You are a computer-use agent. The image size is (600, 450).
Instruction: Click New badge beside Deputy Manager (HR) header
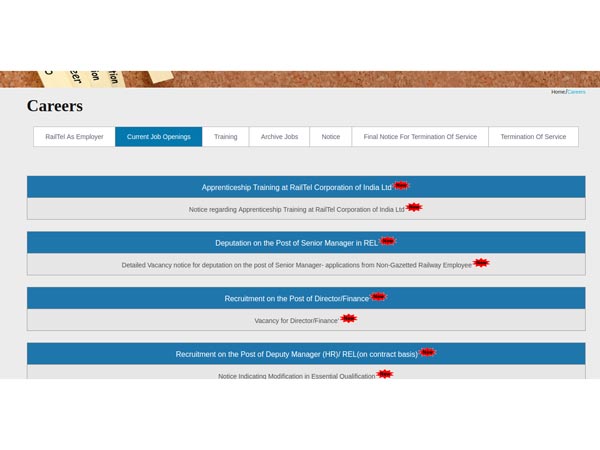427,352
